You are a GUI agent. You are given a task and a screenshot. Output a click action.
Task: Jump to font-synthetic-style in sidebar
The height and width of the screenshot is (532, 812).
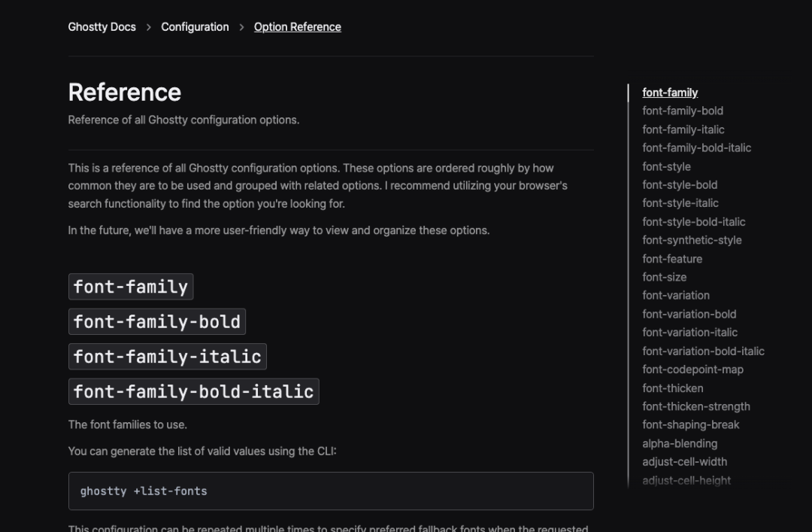tap(692, 240)
